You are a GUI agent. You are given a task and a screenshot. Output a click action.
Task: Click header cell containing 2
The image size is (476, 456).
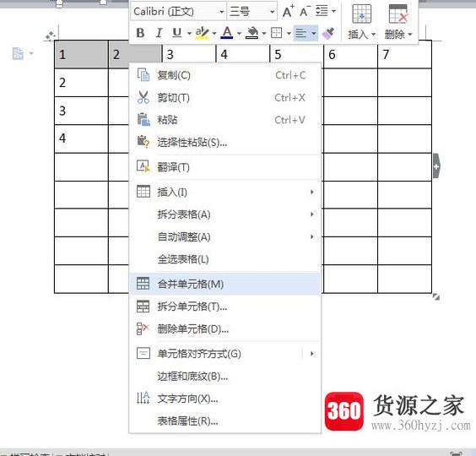pos(135,54)
